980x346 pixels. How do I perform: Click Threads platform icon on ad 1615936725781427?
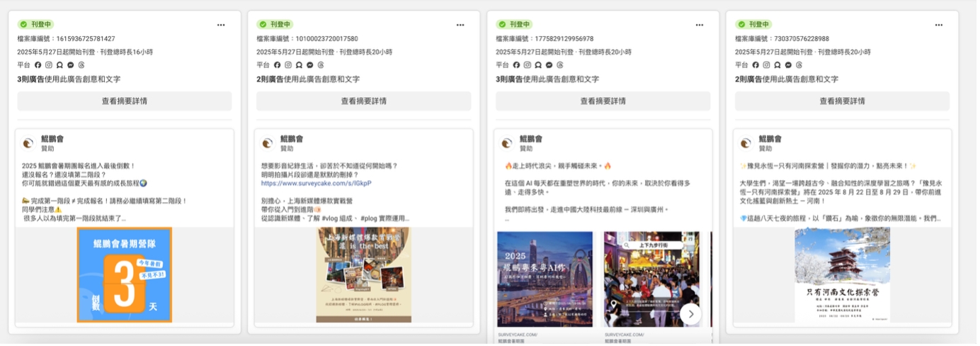81,65
